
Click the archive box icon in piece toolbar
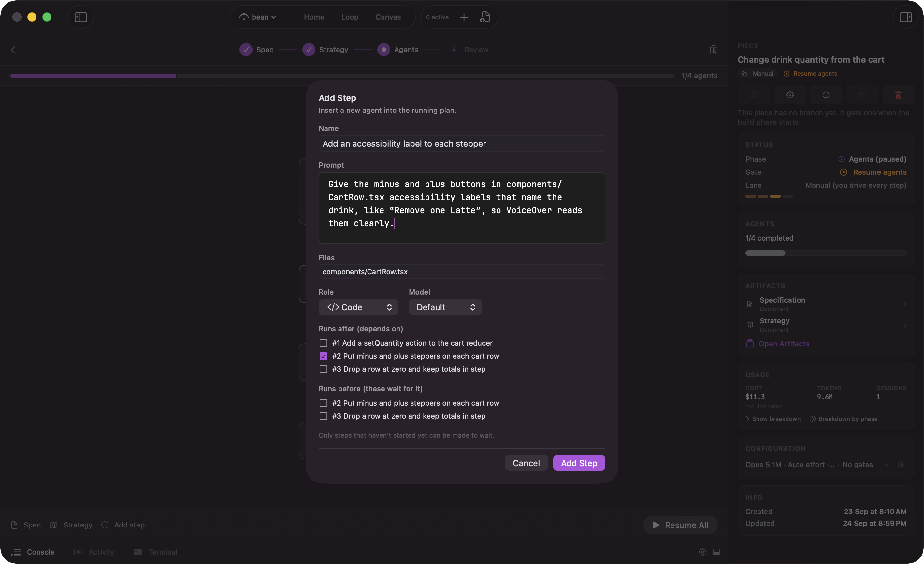click(862, 95)
